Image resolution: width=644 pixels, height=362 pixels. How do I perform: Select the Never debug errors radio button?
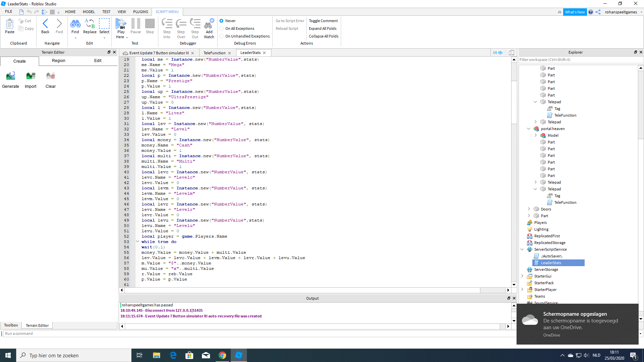(x=221, y=21)
